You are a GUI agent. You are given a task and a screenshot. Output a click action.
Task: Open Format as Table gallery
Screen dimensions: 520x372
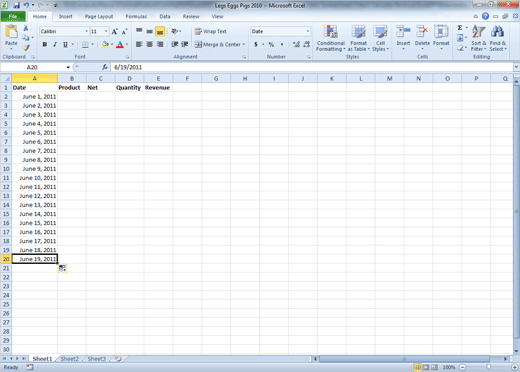pyautogui.click(x=359, y=38)
